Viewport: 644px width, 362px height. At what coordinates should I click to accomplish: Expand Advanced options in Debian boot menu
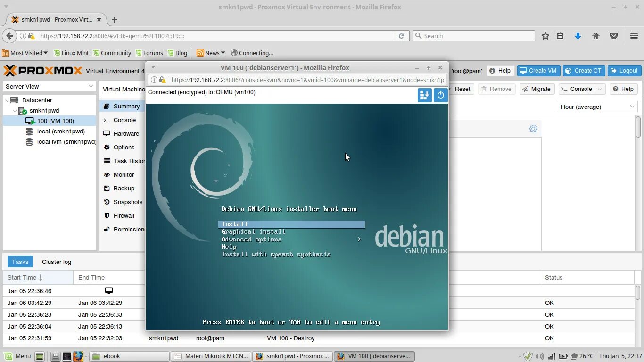pyautogui.click(x=291, y=239)
